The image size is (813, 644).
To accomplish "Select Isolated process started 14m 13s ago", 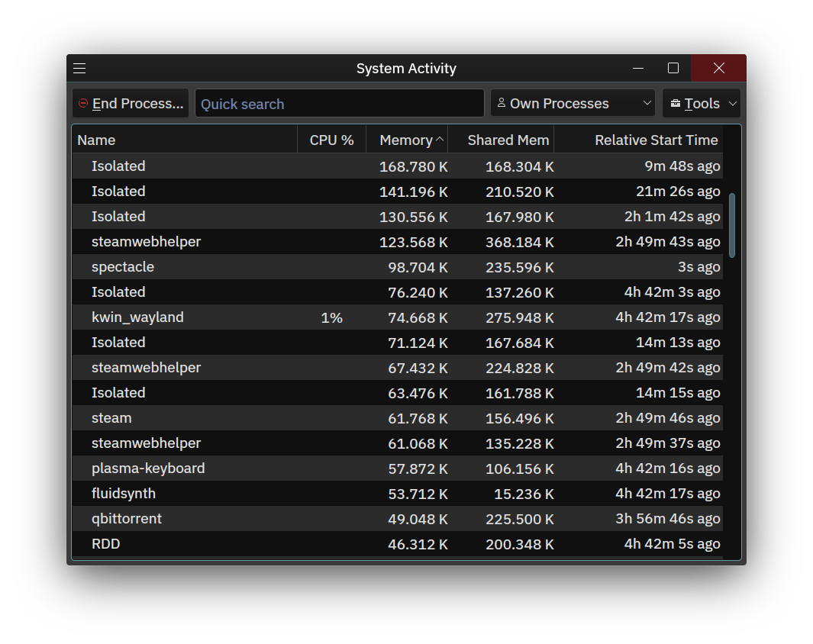I will 398,343.
